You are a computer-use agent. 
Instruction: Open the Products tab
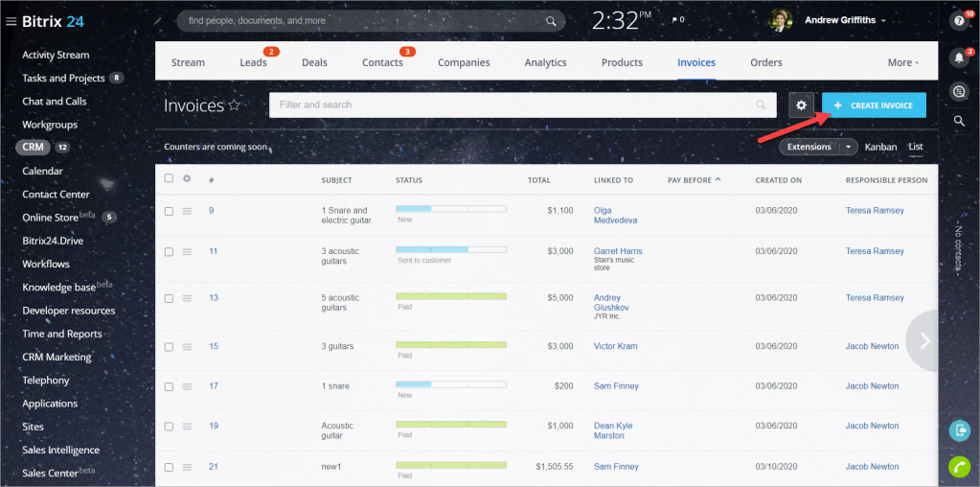tap(622, 62)
